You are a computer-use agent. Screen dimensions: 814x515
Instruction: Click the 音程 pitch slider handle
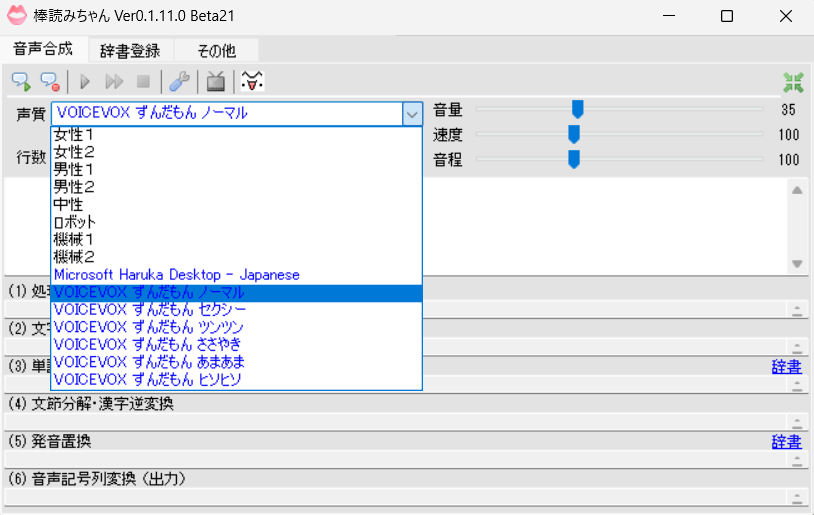click(x=574, y=159)
